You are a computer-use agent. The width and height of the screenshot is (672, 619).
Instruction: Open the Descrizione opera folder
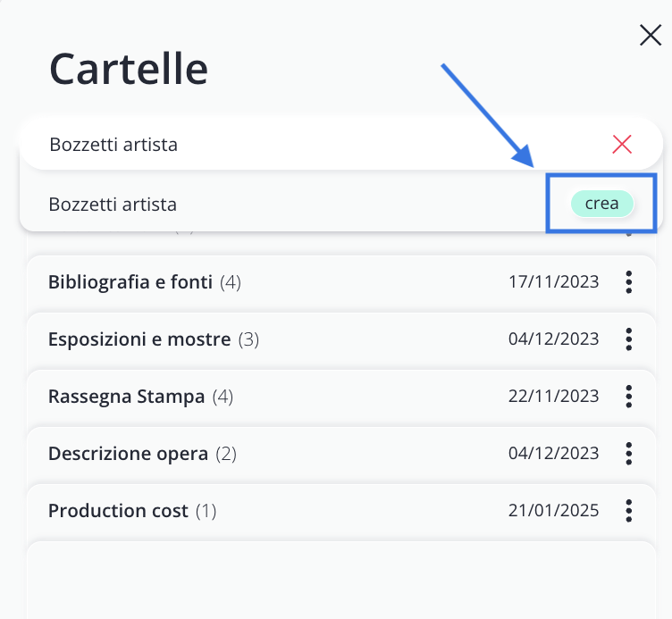[128, 454]
